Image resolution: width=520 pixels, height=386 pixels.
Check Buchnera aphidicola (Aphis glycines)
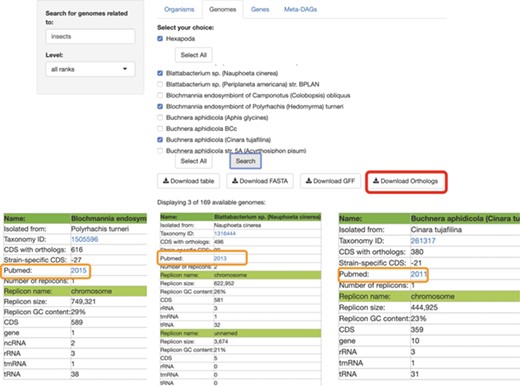(x=160, y=117)
